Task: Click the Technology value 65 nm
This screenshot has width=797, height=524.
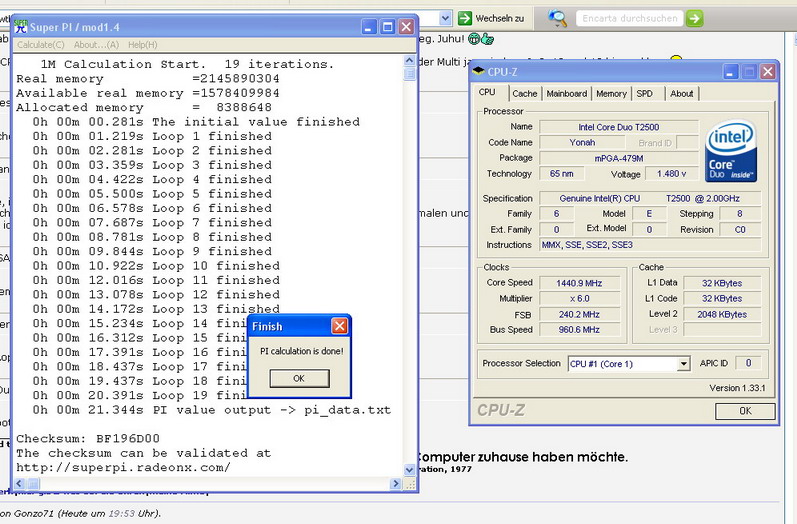Action: tap(562, 173)
